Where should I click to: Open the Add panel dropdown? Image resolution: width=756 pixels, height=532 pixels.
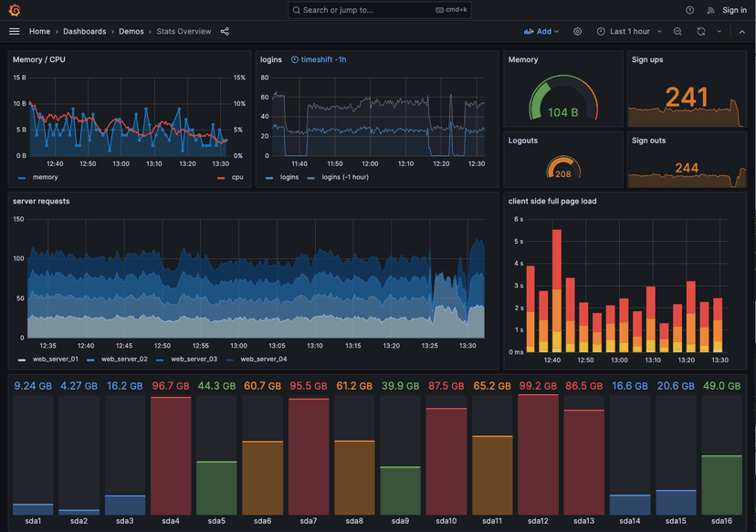(x=541, y=31)
